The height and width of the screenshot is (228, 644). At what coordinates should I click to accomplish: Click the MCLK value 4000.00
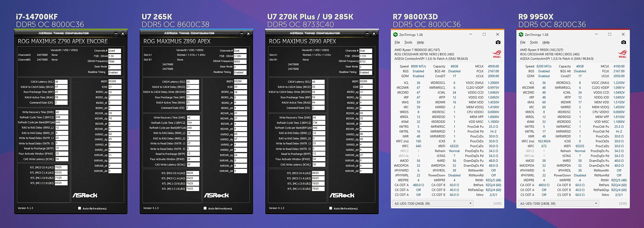pyautogui.click(x=493, y=66)
